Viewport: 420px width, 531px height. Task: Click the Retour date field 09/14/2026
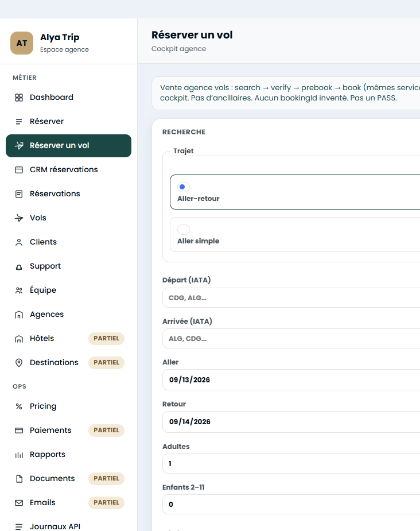(x=291, y=421)
